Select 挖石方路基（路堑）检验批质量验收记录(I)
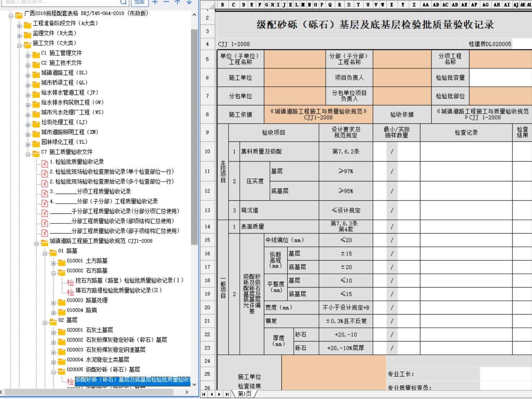 pos(129,280)
